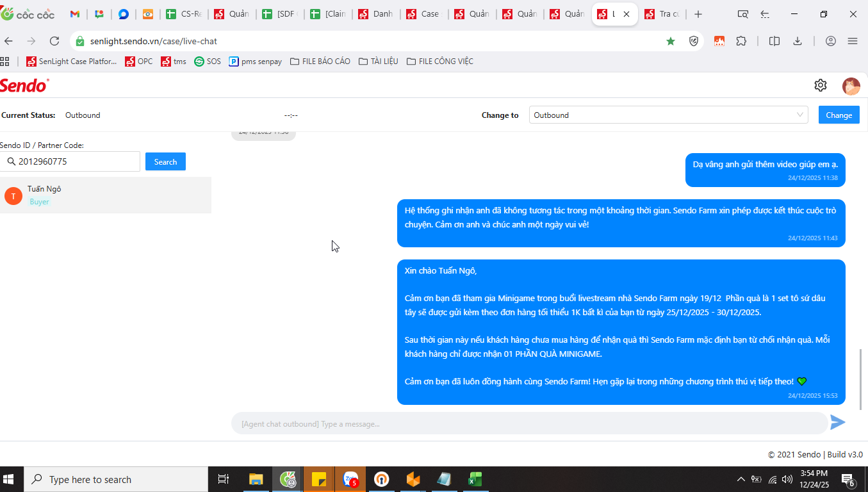This screenshot has height=492, width=868.
Task: Open the Change to status dropdown
Action: [668, 115]
